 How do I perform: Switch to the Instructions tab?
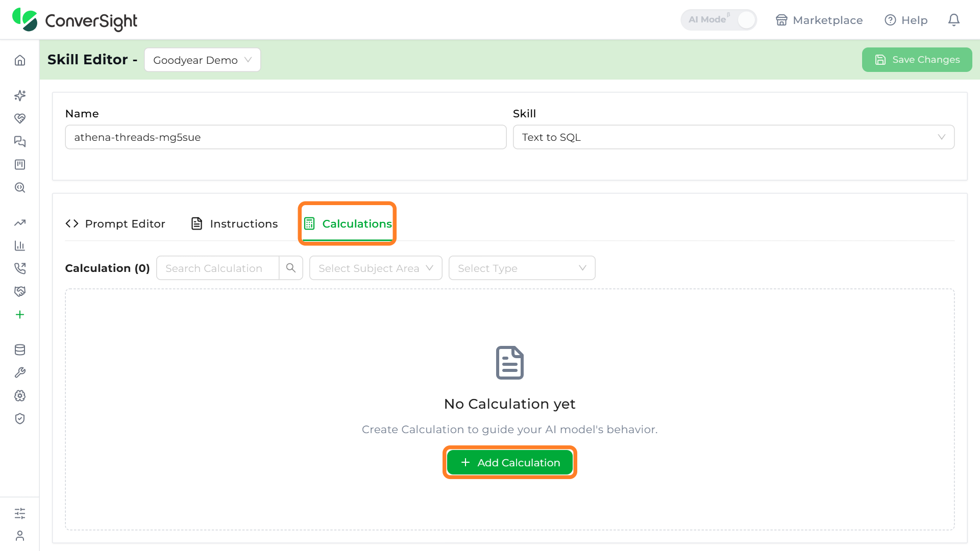[x=234, y=223]
